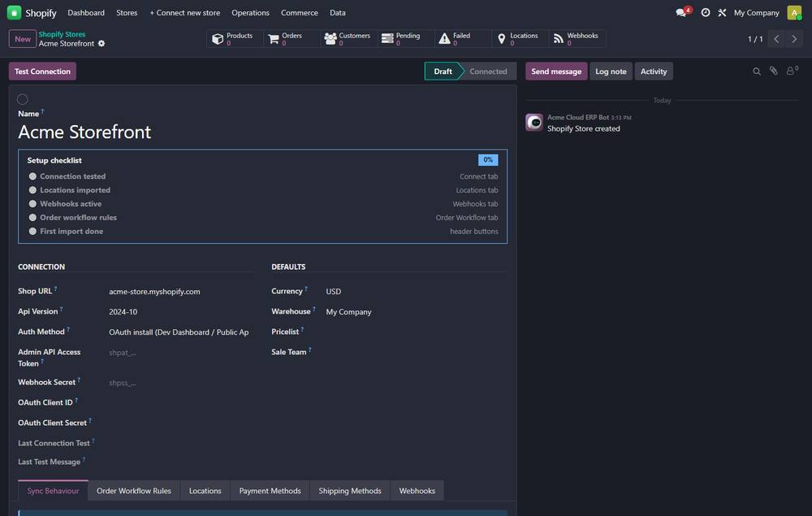This screenshot has height=516, width=812.
Task: Go to the previous record arrow
Action: 776,39
